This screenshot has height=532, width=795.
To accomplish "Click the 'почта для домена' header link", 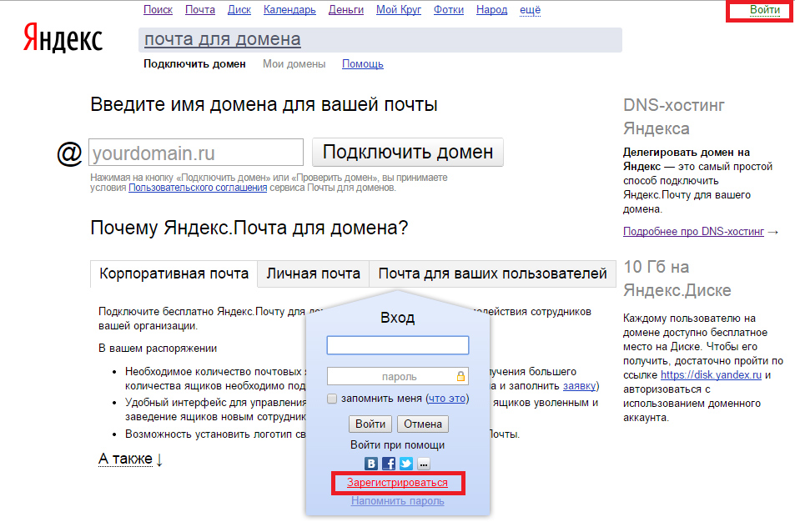I will tap(223, 39).
